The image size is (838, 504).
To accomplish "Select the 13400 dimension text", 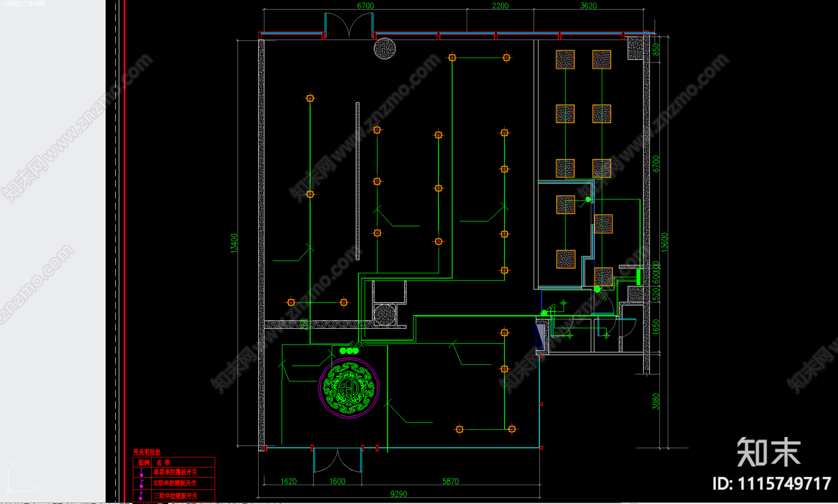I will pyautogui.click(x=234, y=243).
